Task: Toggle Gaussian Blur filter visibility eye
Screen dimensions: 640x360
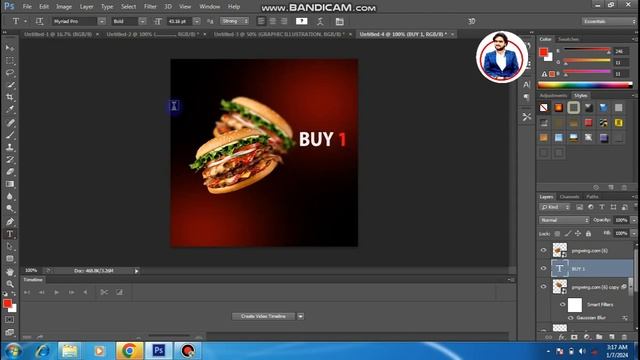Action: pos(571,318)
